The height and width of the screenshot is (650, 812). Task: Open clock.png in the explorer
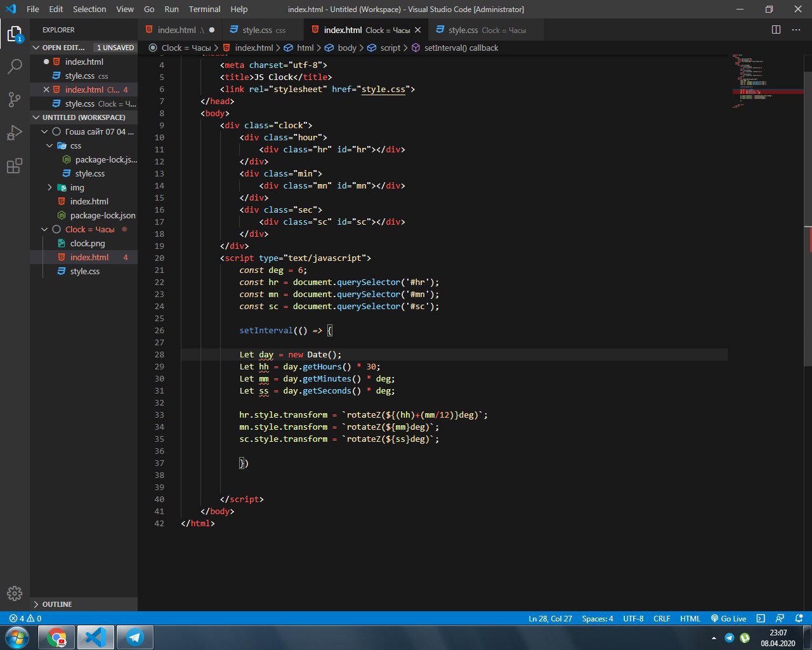point(84,243)
